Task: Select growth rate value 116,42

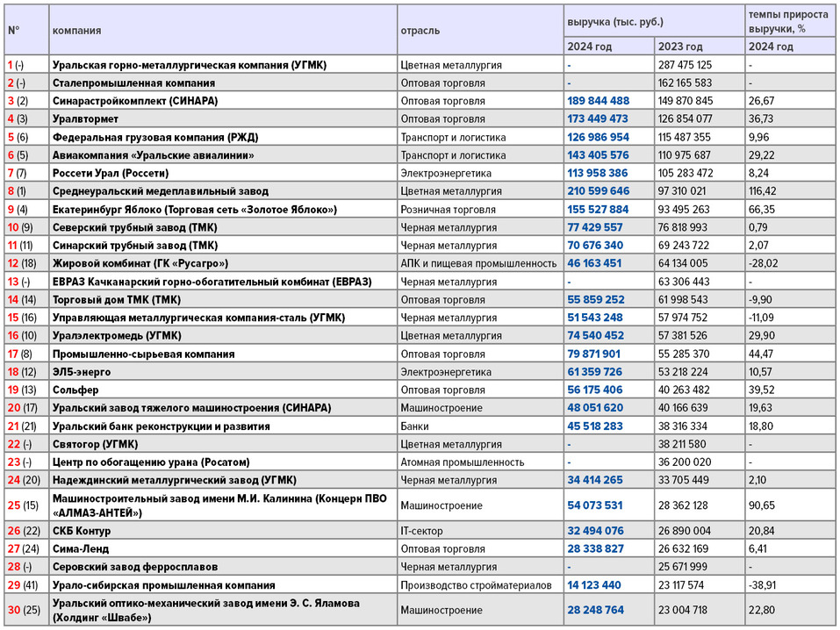Action: [765, 191]
